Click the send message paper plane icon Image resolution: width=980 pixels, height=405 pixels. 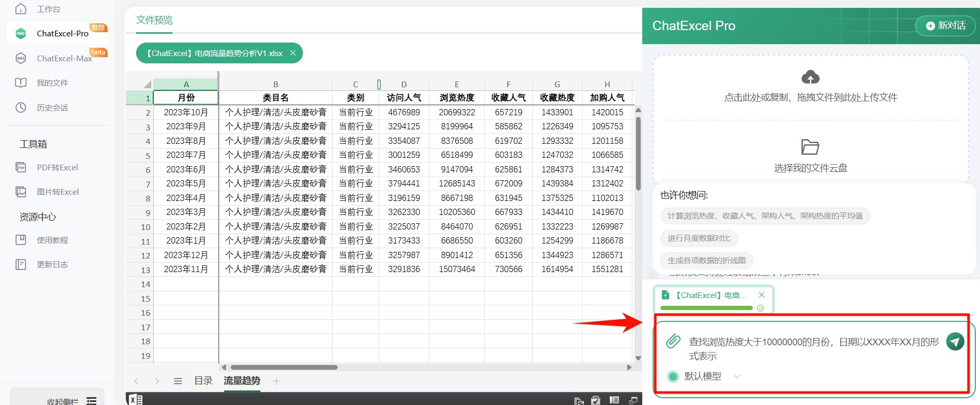(955, 341)
